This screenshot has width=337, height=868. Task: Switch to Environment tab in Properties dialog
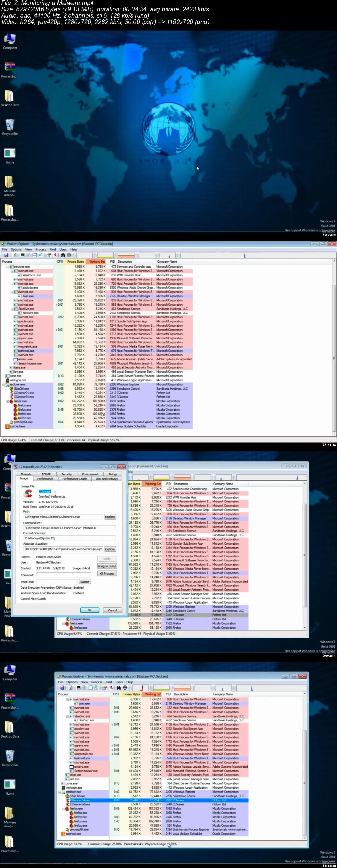90,474
